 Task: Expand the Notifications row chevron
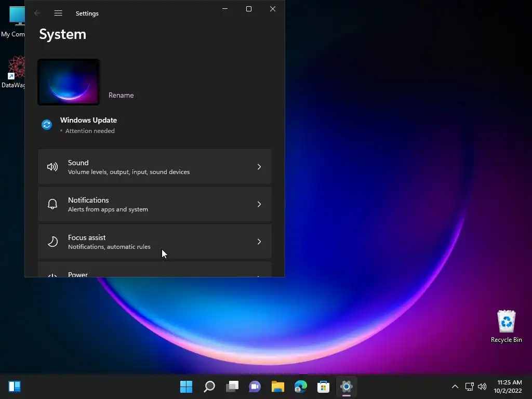[x=259, y=204]
